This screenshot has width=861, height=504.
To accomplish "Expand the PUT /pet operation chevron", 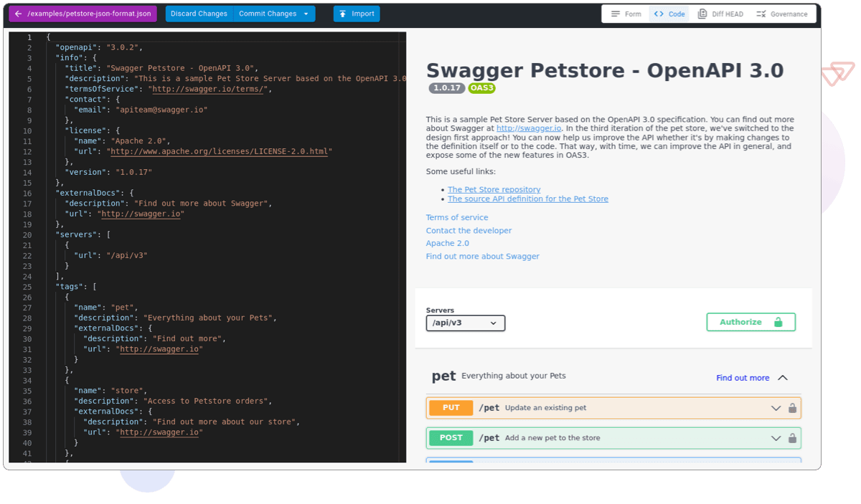I will tap(776, 408).
